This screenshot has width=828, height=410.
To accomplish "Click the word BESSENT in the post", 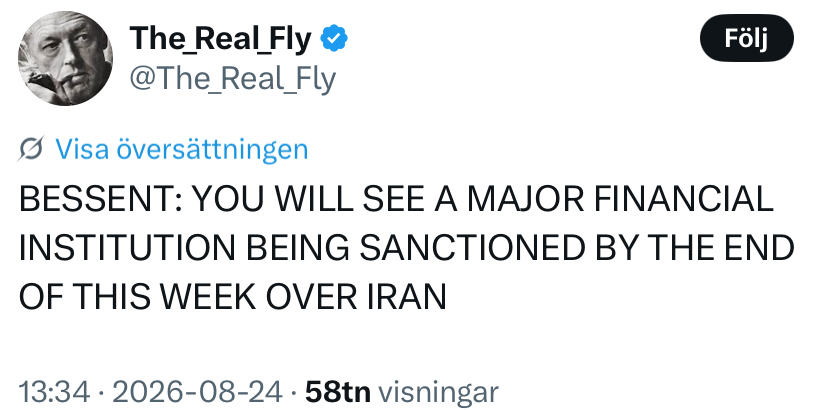I will 97,199.
